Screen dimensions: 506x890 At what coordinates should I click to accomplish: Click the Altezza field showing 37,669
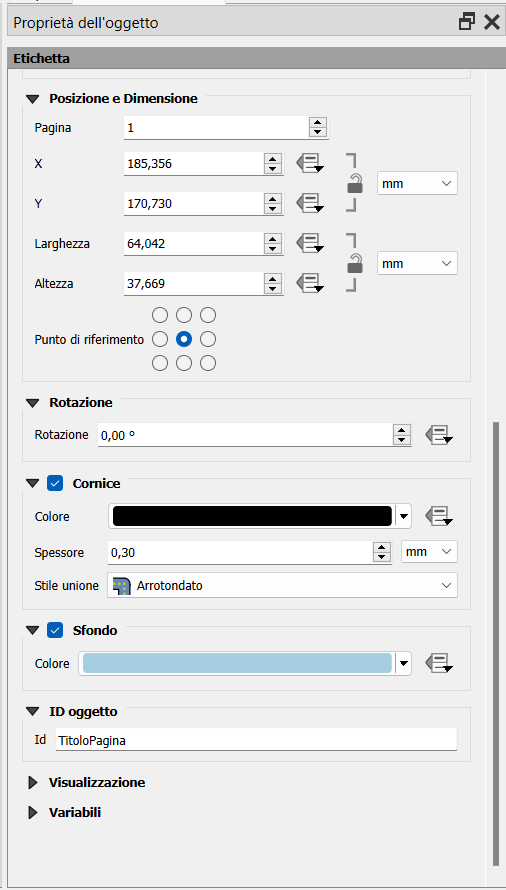coord(194,283)
